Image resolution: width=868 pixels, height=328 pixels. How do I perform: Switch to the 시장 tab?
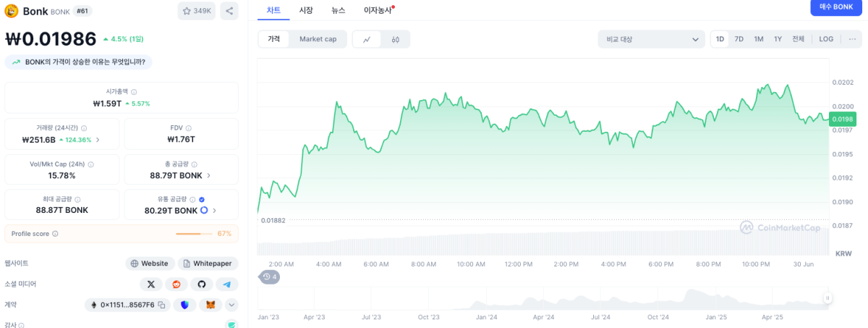pos(306,10)
